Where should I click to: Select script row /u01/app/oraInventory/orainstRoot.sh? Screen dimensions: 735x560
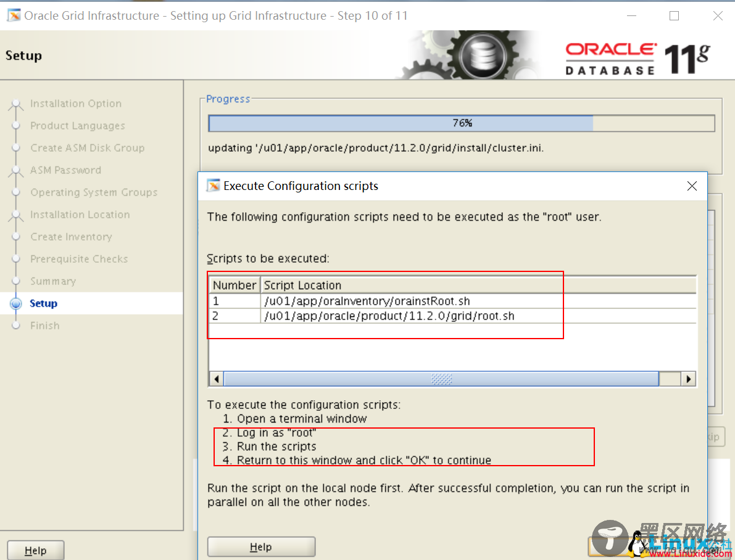click(x=452, y=301)
